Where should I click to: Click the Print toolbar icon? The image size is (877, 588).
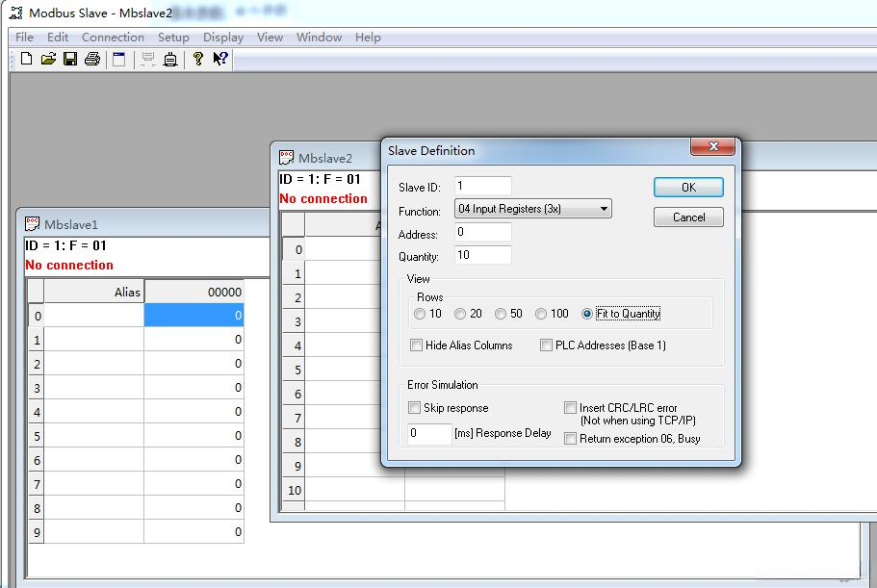tap(92, 59)
